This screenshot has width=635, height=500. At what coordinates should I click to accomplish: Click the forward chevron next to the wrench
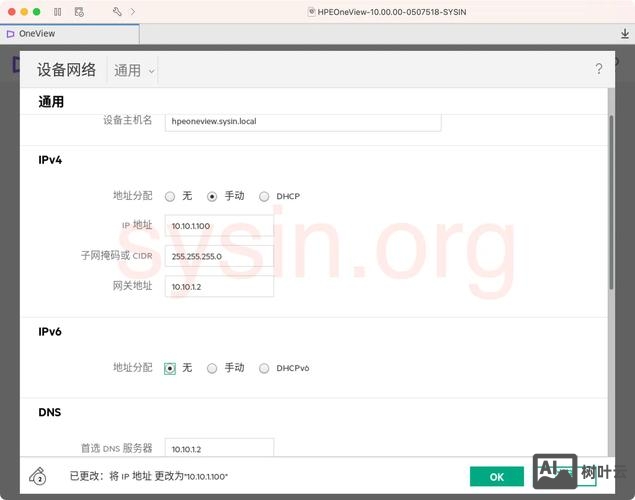pyautogui.click(x=133, y=11)
